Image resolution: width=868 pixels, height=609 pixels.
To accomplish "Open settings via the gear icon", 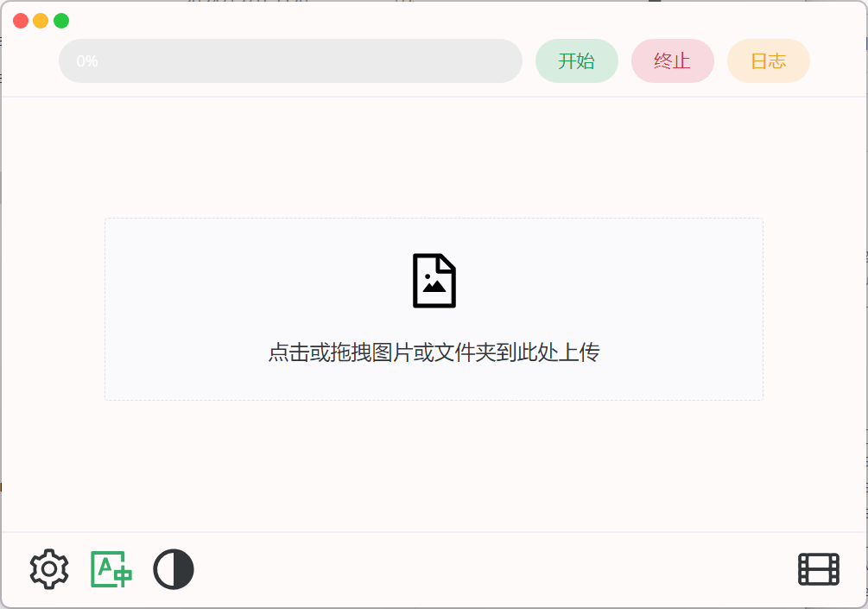I will click(49, 569).
